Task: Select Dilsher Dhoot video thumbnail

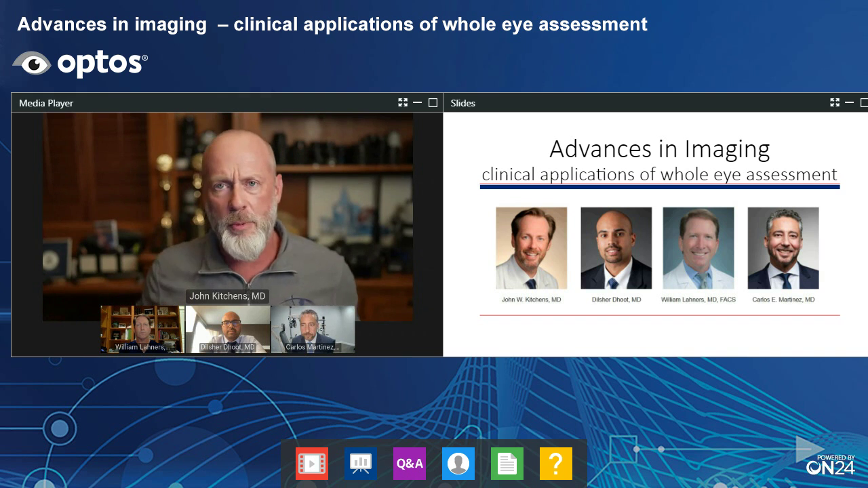Action: pos(228,329)
